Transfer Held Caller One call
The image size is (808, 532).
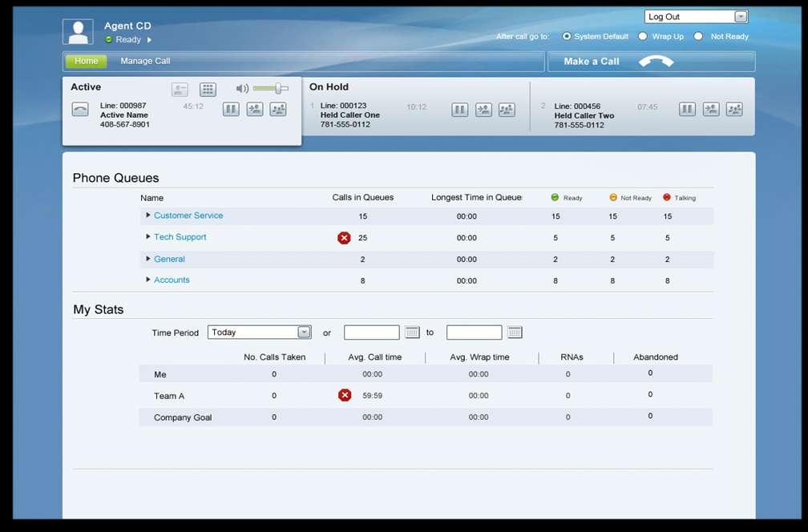pyautogui.click(x=483, y=110)
